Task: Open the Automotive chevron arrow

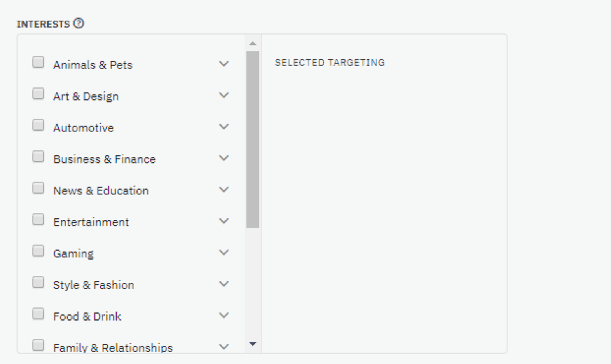Action: [224, 126]
